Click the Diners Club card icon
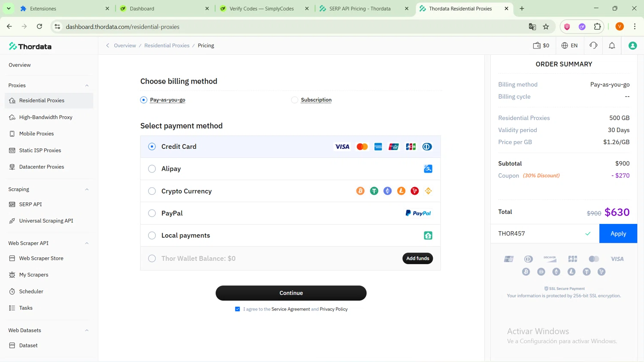644x362 pixels. click(427, 147)
